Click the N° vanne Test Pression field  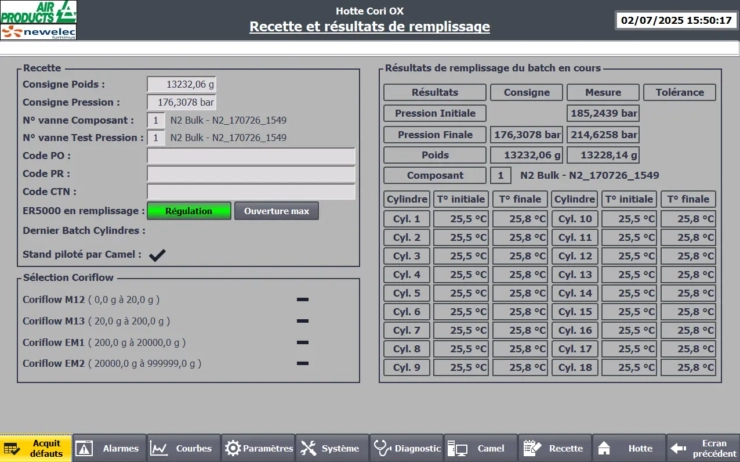click(156, 138)
